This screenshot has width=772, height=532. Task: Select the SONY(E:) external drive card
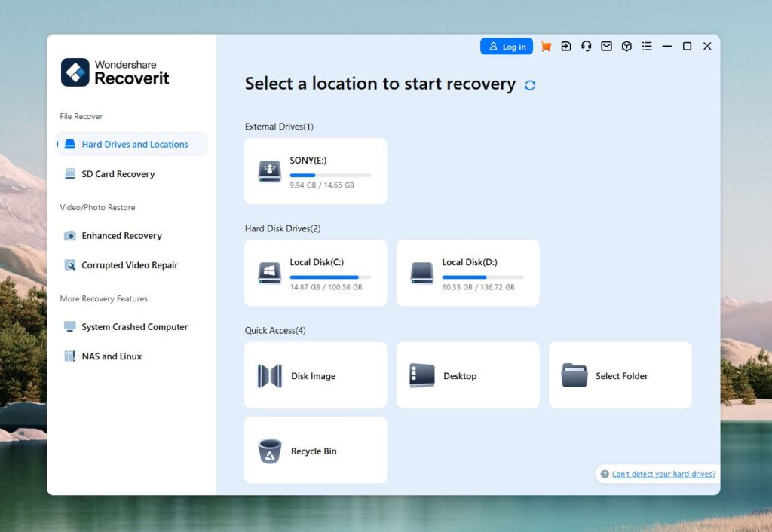pos(315,170)
